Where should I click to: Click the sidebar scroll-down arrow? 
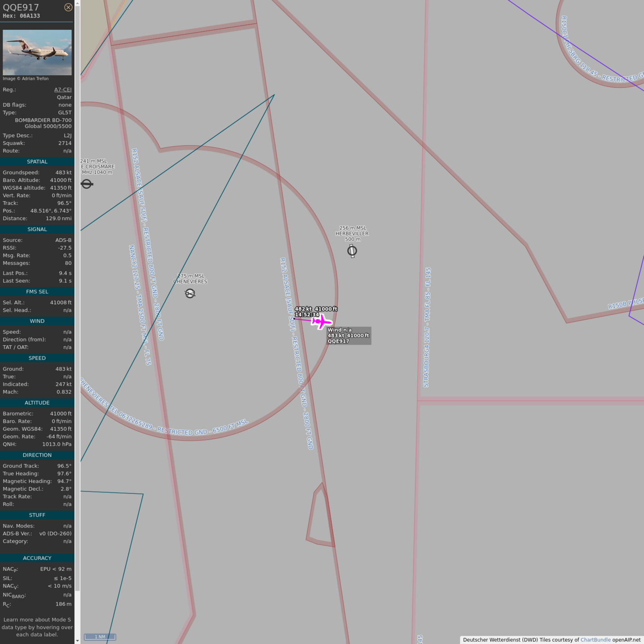pos(77,640)
